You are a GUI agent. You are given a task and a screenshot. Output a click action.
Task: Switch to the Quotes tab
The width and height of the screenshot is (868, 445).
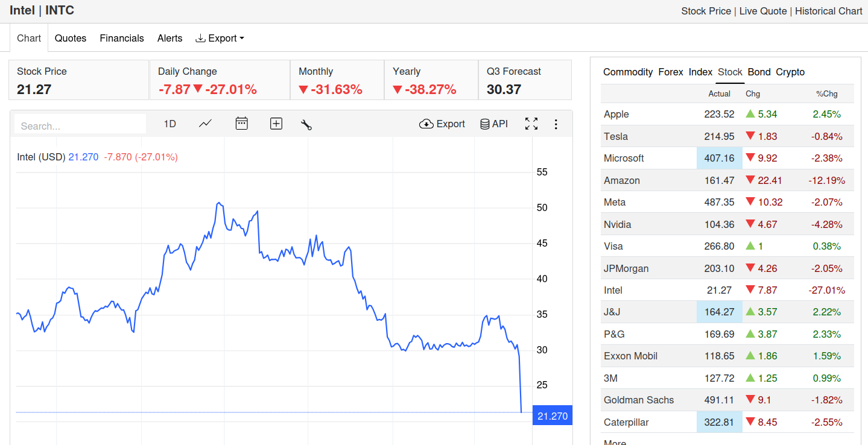coord(71,38)
